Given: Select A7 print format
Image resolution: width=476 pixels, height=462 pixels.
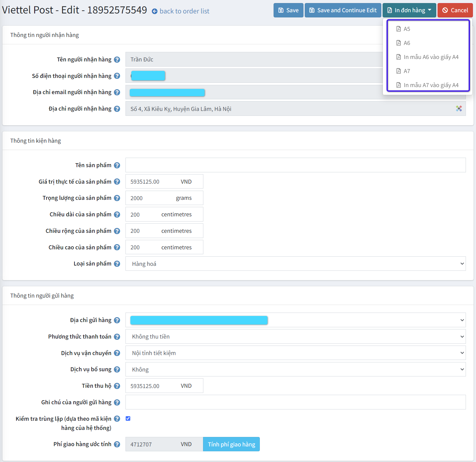Looking at the screenshot, I should pyautogui.click(x=428, y=71).
